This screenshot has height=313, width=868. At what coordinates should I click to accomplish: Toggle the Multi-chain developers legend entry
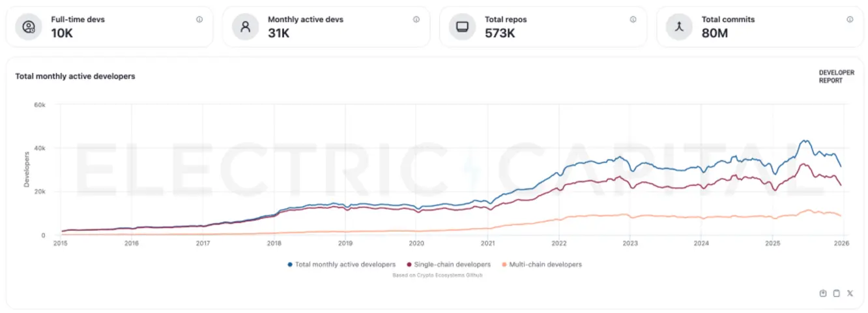point(542,265)
